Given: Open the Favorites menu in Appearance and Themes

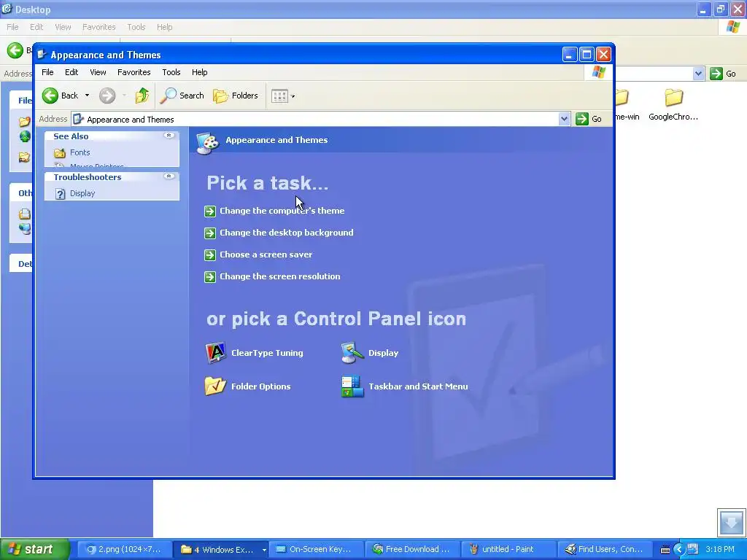Looking at the screenshot, I should pyautogui.click(x=134, y=72).
